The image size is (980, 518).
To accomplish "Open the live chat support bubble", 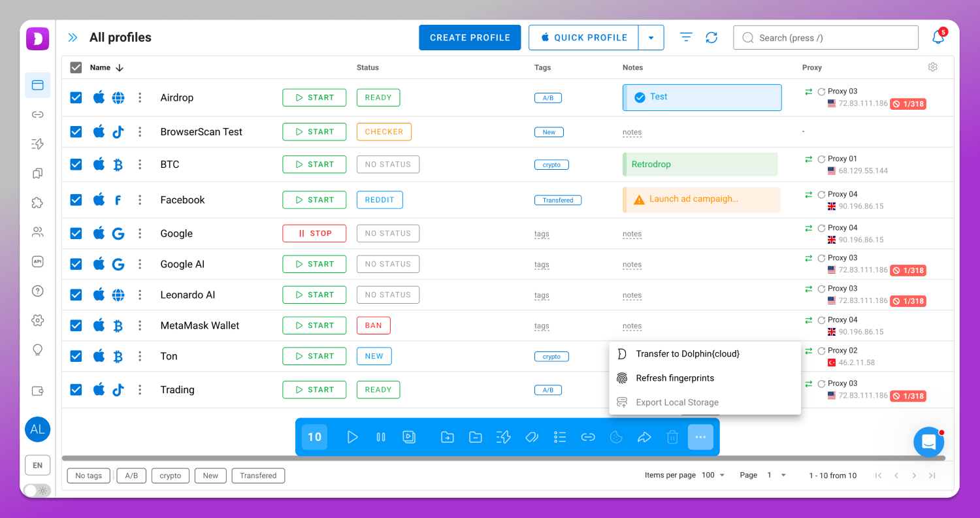I will [x=928, y=442].
